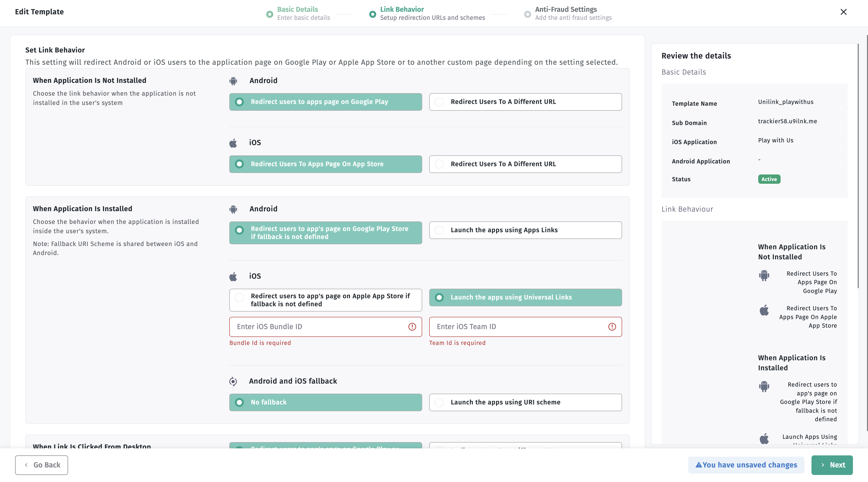Click the Android and iOS fallback icon
The height and width of the screenshot is (482, 868).
233,381
